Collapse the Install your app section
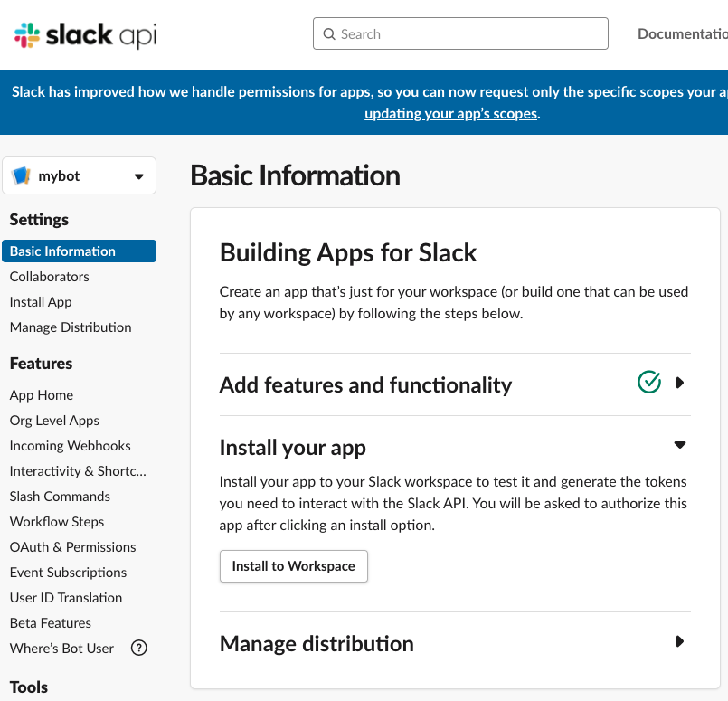The height and width of the screenshot is (701, 728). point(680,445)
